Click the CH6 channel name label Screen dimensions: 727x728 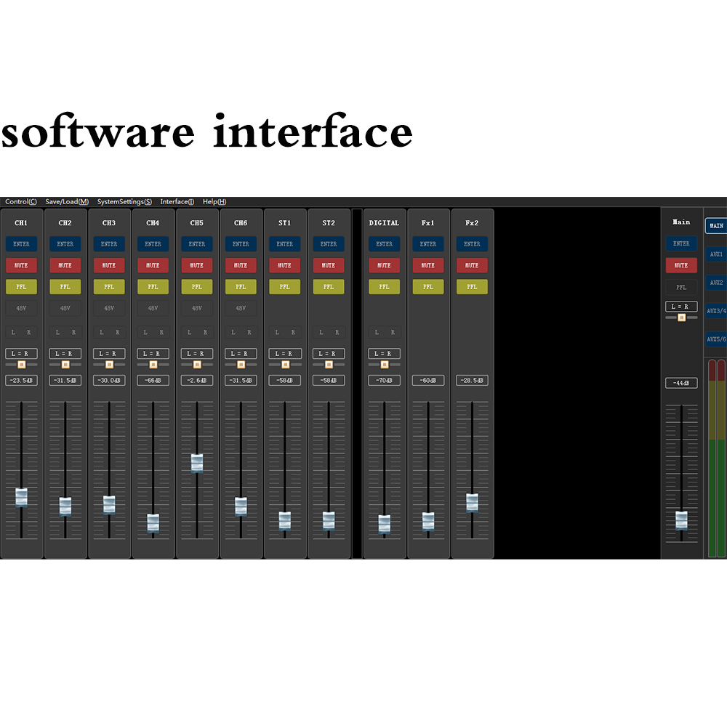coord(241,223)
